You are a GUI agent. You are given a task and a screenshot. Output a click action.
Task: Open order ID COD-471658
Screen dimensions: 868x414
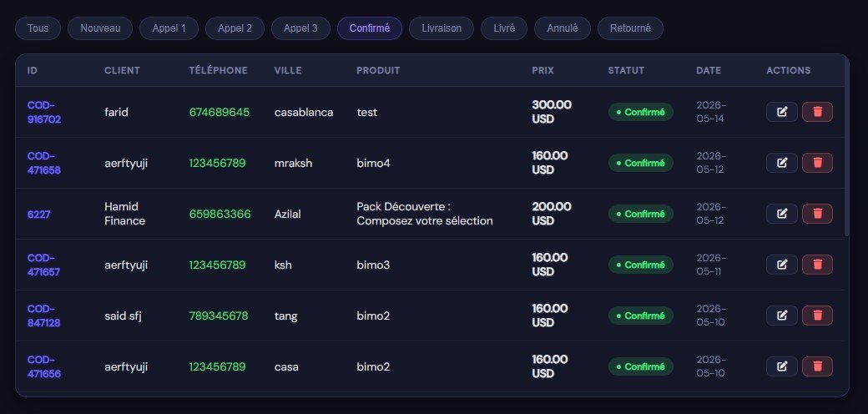coord(44,163)
